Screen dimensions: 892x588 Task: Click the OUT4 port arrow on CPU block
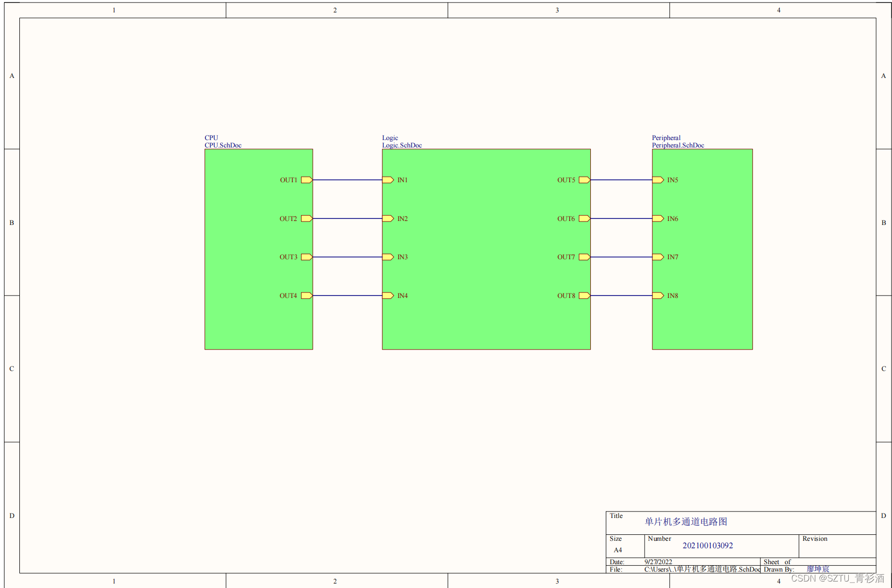coord(307,295)
